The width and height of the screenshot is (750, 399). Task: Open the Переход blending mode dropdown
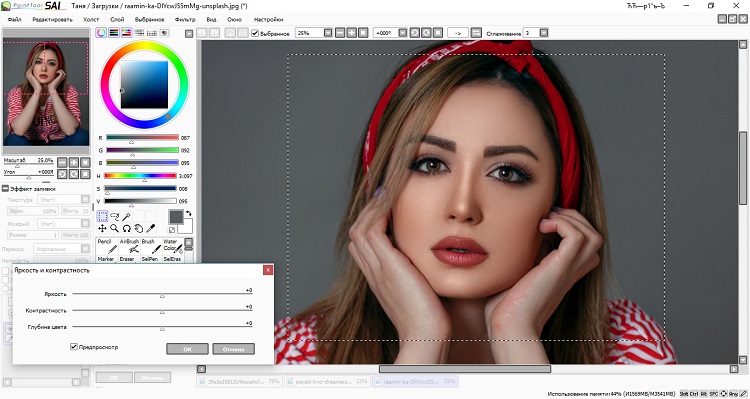(x=85, y=249)
